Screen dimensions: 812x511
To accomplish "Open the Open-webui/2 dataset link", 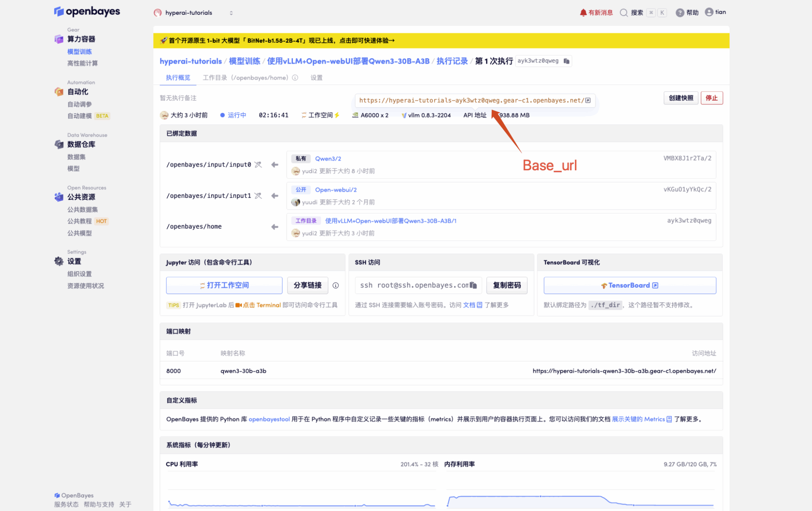I will 335,190.
